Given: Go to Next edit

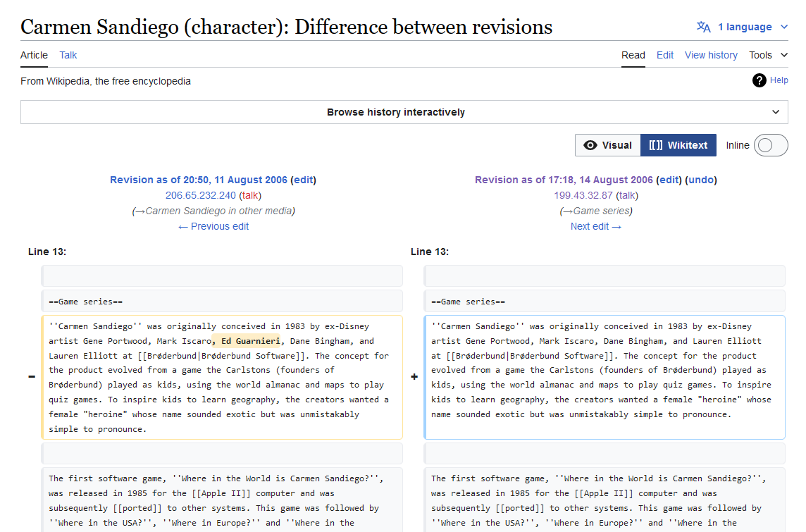Looking at the screenshot, I should (596, 226).
